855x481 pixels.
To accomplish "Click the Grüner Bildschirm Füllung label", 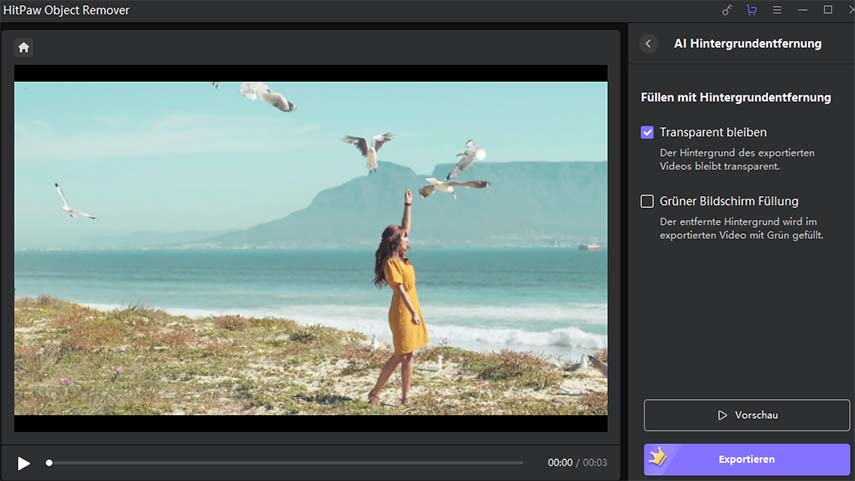I will tap(729, 201).
